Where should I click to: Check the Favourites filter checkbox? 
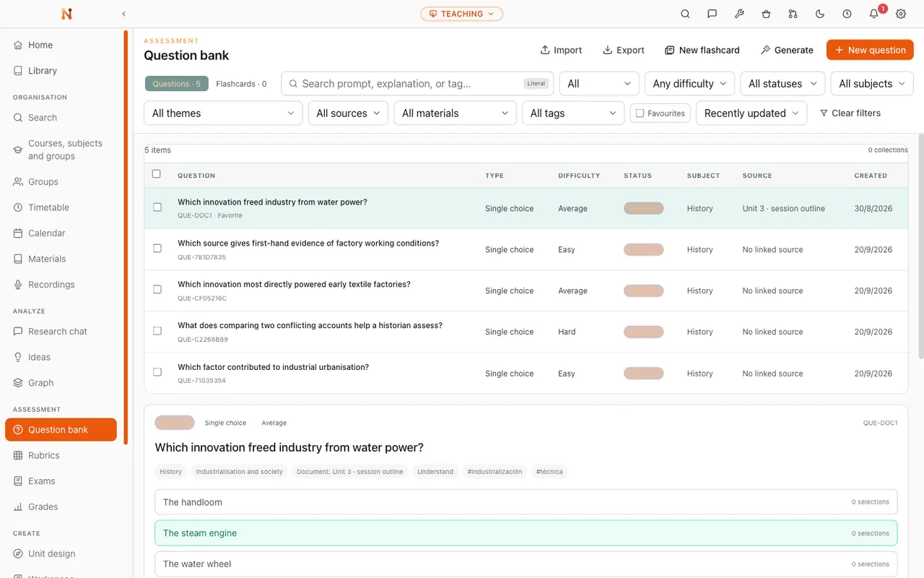tap(640, 113)
